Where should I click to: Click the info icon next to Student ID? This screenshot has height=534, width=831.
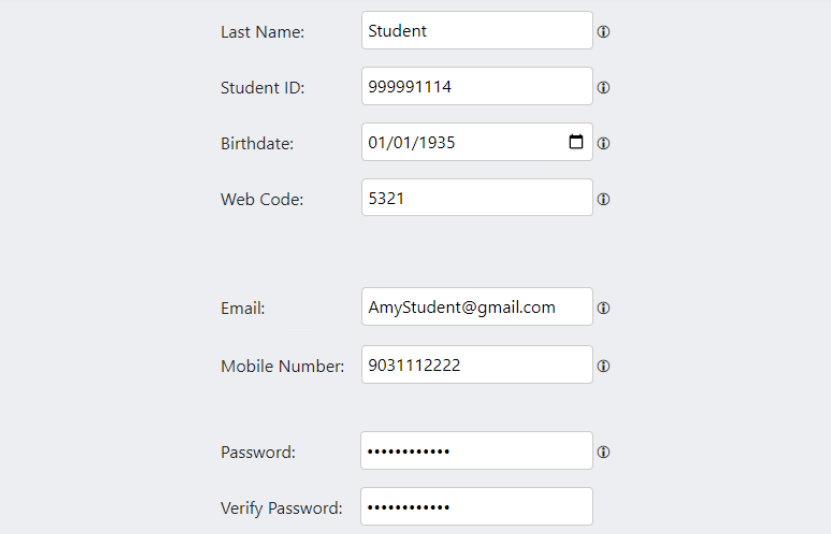[604, 88]
